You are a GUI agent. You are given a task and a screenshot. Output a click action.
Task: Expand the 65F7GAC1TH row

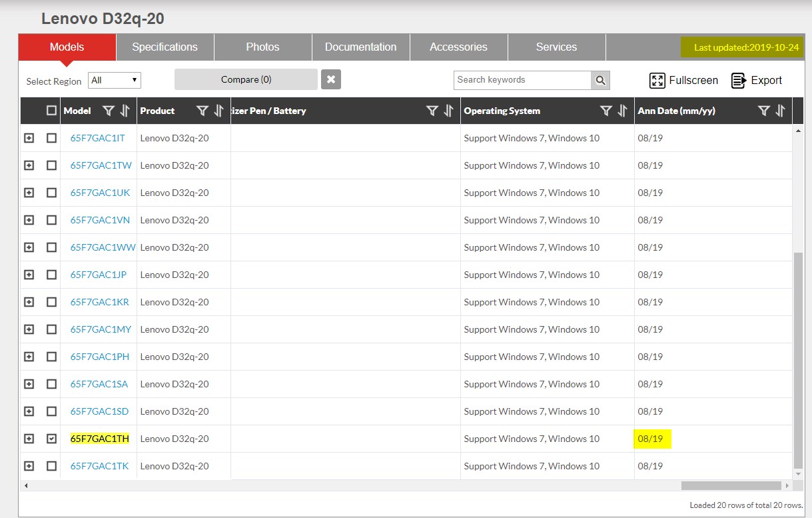(x=29, y=439)
